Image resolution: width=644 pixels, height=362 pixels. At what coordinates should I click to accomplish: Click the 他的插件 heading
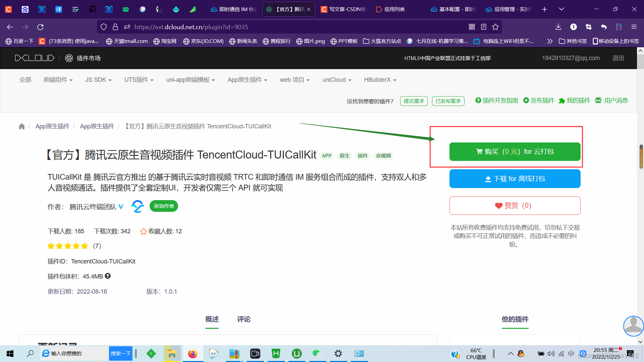pos(515,319)
